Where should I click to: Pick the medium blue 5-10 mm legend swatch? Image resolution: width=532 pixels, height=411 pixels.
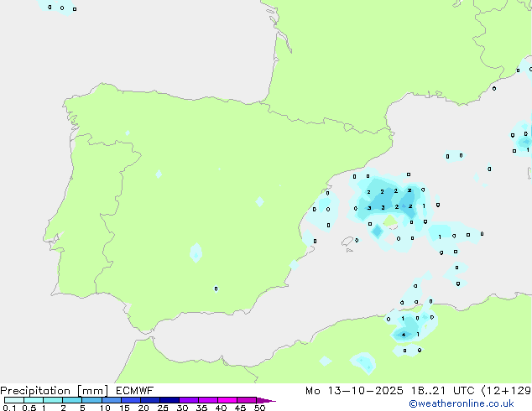tap(91, 401)
